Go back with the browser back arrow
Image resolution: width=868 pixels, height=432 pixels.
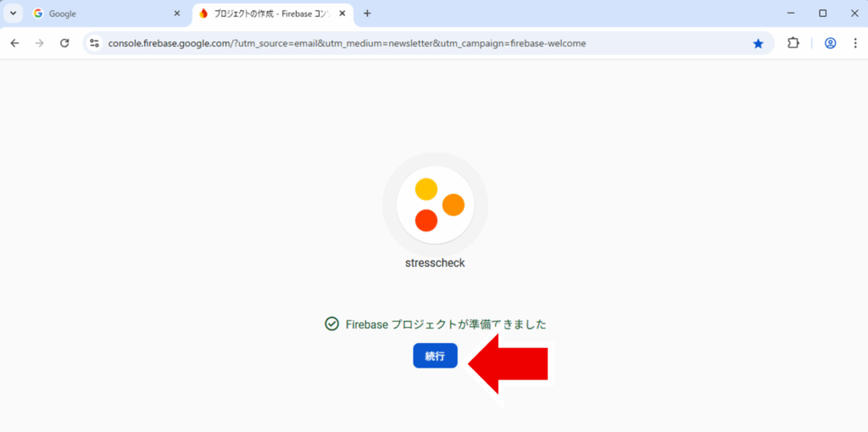[15, 43]
